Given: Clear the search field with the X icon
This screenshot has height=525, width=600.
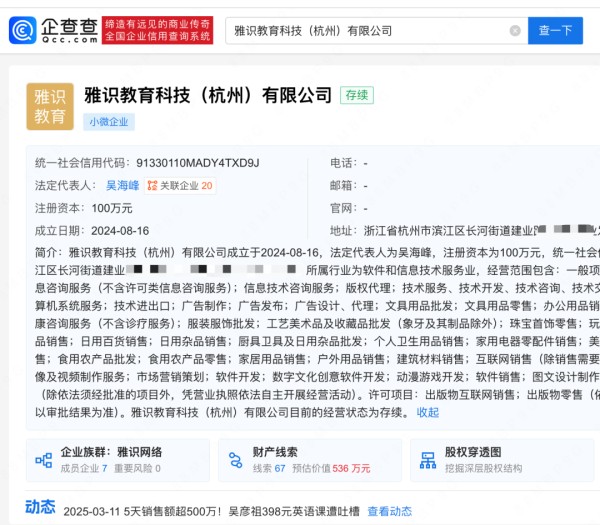Looking at the screenshot, I should 515,31.
